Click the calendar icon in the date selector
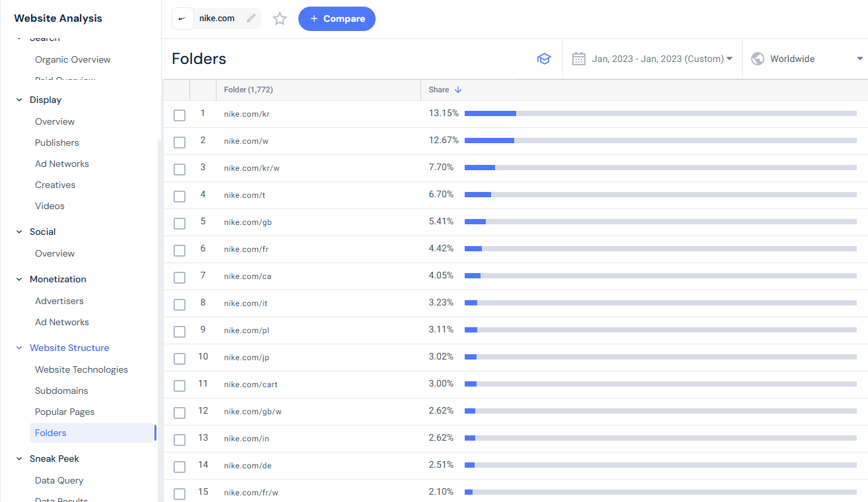 (x=578, y=59)
